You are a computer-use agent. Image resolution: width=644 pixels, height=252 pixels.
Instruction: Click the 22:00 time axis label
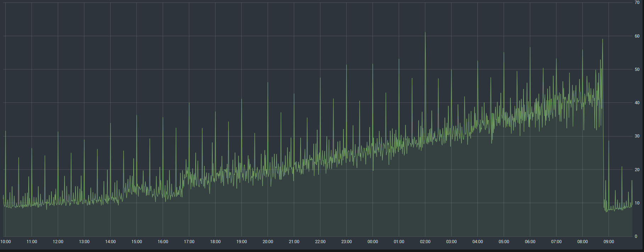coord(320,242)
